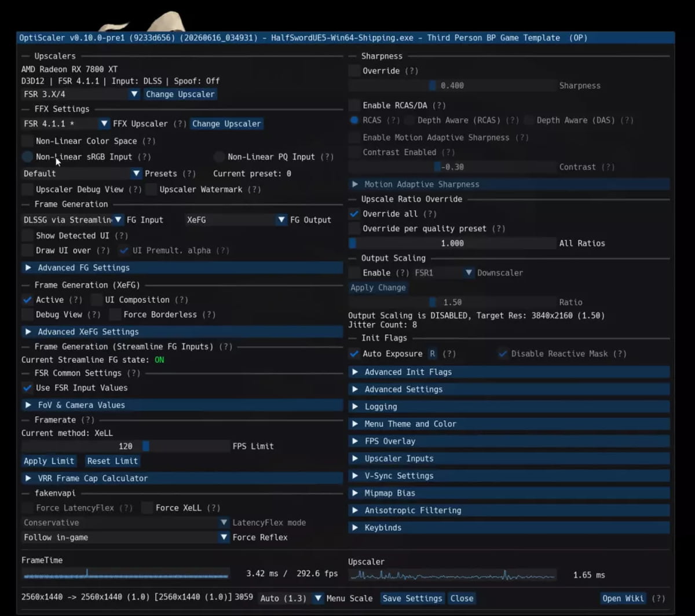Expand Anisotropic Filtering section
The image size is (695, 616).
point(509,510)
